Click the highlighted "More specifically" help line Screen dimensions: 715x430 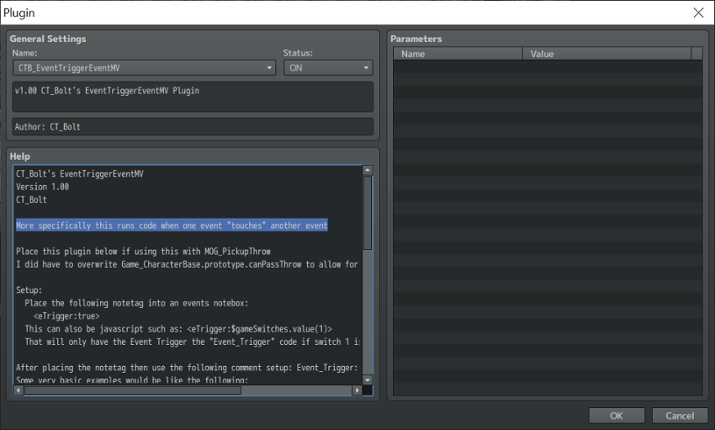click(x=171, y=225)
